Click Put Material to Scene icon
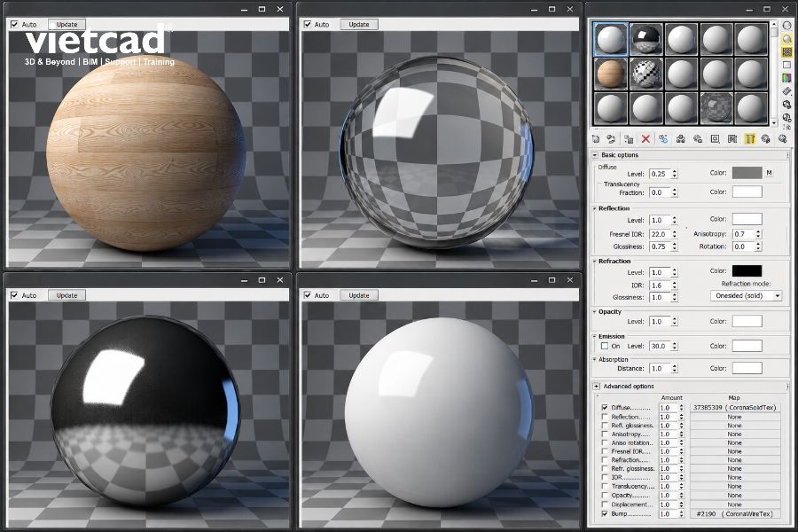This screenshot has height=532, width=798. point(611,139)
